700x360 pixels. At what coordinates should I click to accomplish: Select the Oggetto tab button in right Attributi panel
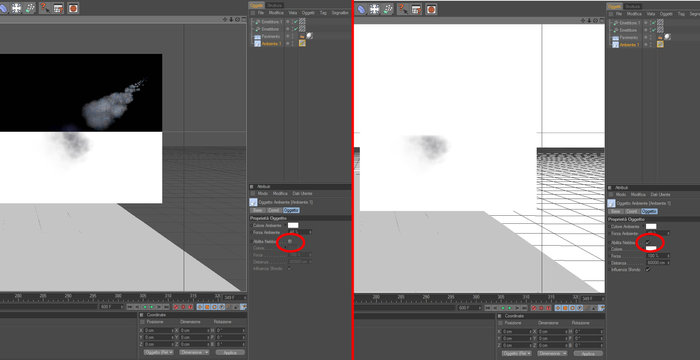(x=649, y=211)
